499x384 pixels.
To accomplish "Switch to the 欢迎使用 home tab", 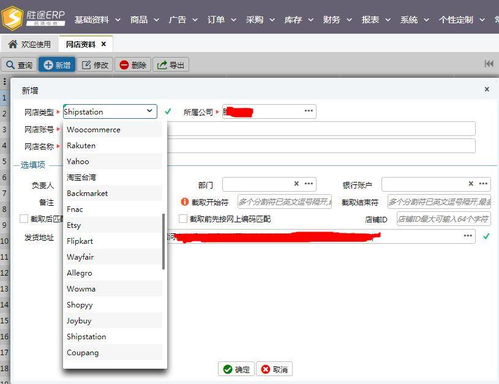I will click(x=30, y=44).
